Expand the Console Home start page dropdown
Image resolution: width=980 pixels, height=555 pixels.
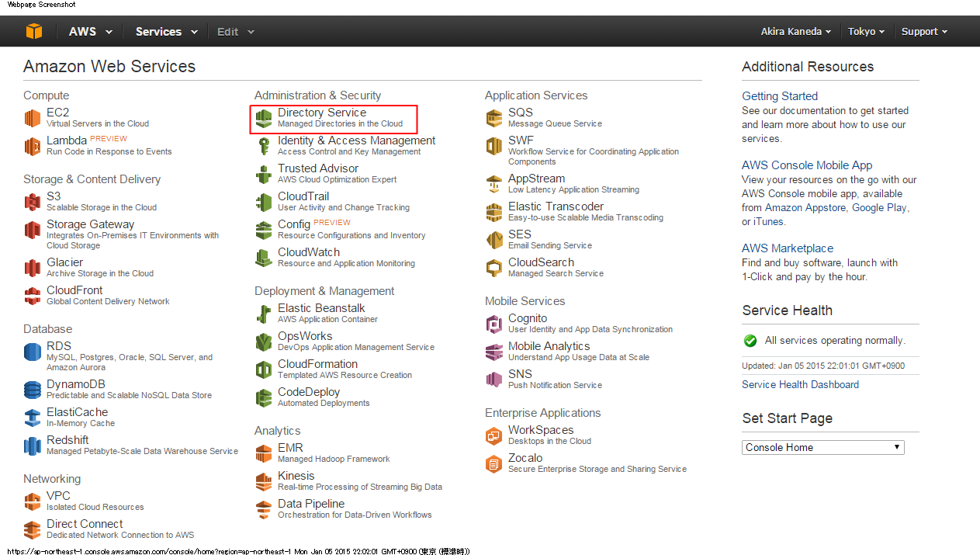(x=822, y=447)
